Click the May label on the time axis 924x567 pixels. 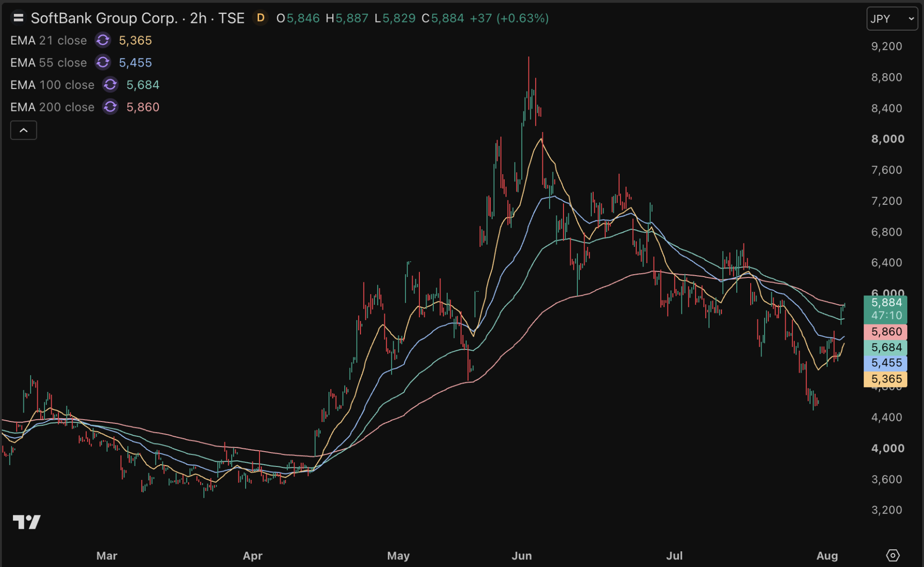398,556
